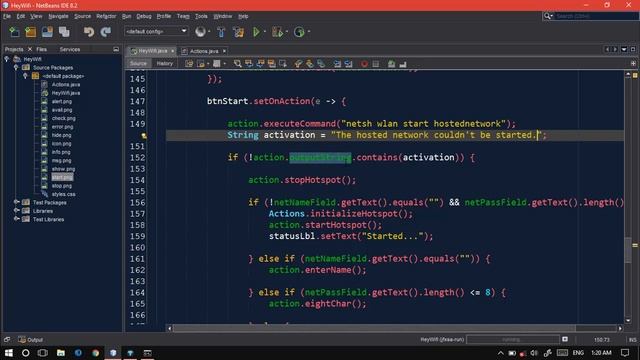This screenshot has width=640, height=360.
Task: Run the project with green play icon
Action: tap(256, 32)
